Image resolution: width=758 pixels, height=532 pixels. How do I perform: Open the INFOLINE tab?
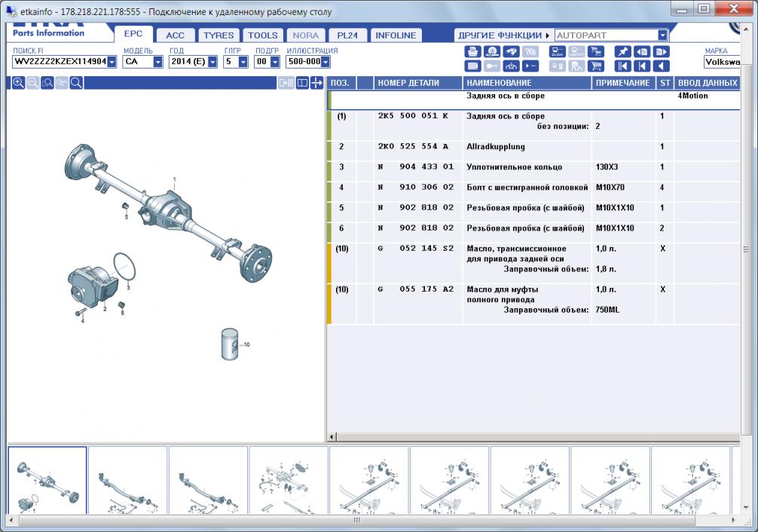pyautogui.click(x=396, y=35)
